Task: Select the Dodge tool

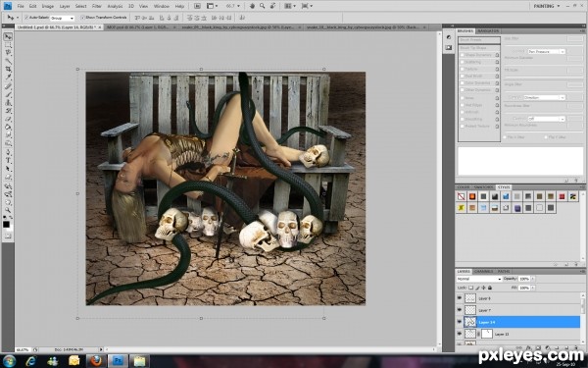Action: coord(8,143)
